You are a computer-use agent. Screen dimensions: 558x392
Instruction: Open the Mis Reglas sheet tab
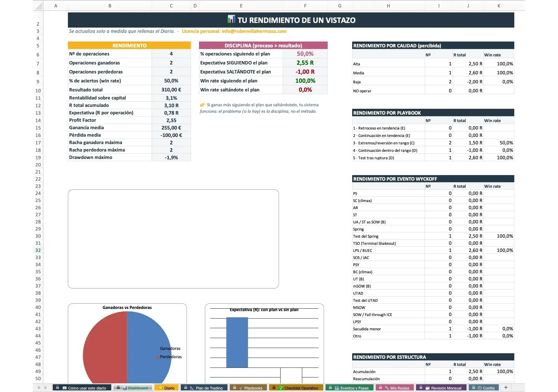(x=395, y=388)
